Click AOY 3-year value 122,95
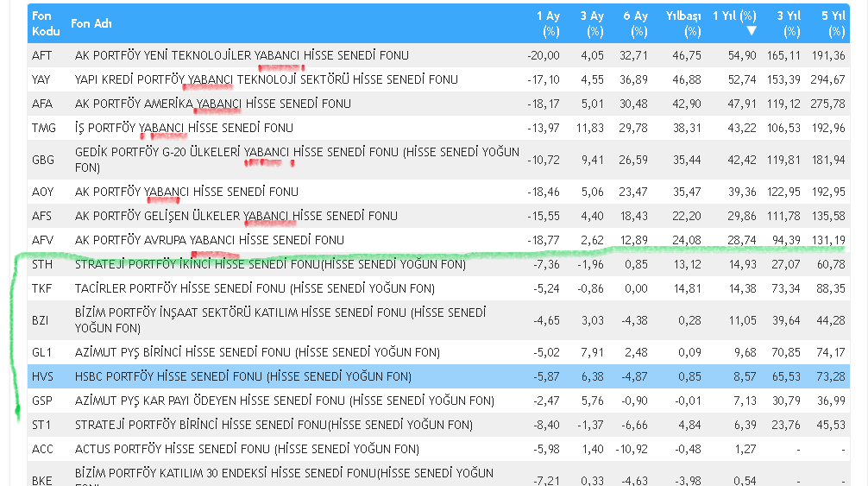This screenshot has width=868, height=486. click(x=783, y=193)
